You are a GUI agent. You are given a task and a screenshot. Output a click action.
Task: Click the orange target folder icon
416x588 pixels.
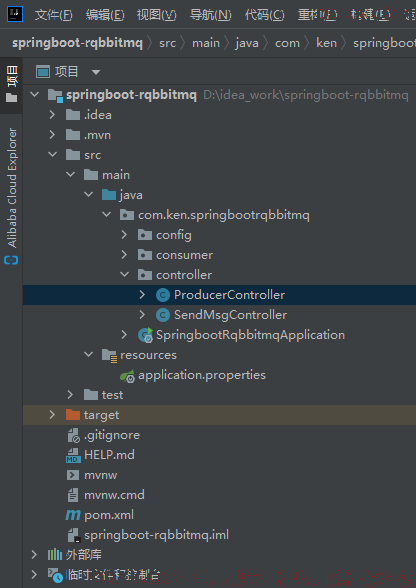pos(73,415)
